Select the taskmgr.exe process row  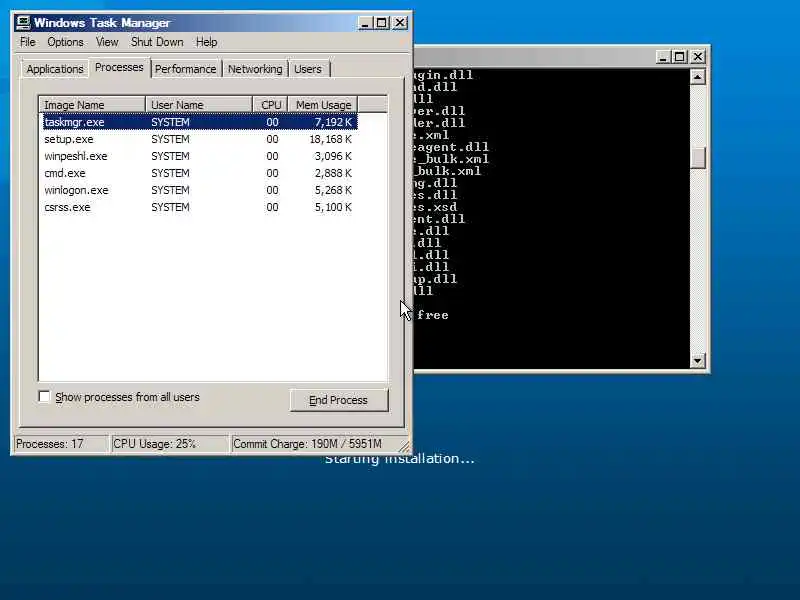pos(199,122)
